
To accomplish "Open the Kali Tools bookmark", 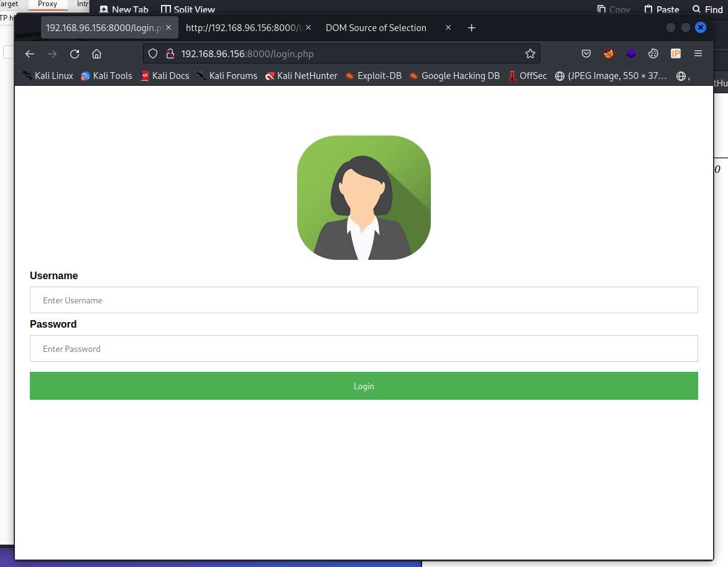I will [x=107, y=76].
